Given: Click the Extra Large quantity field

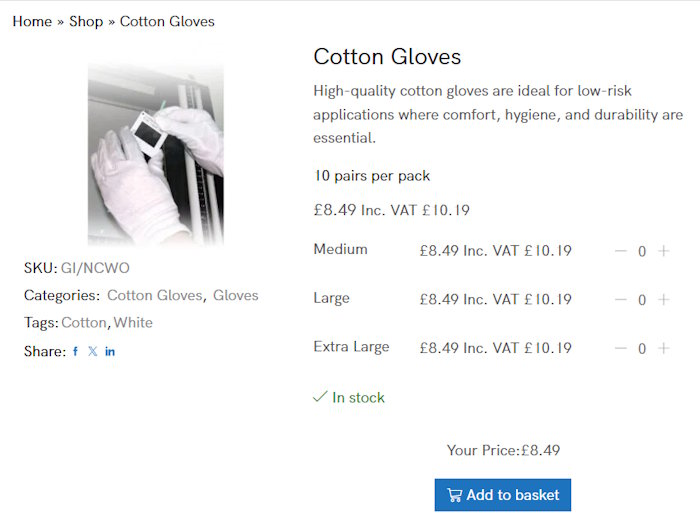Looking at the screenshot, I should point(642,349).
